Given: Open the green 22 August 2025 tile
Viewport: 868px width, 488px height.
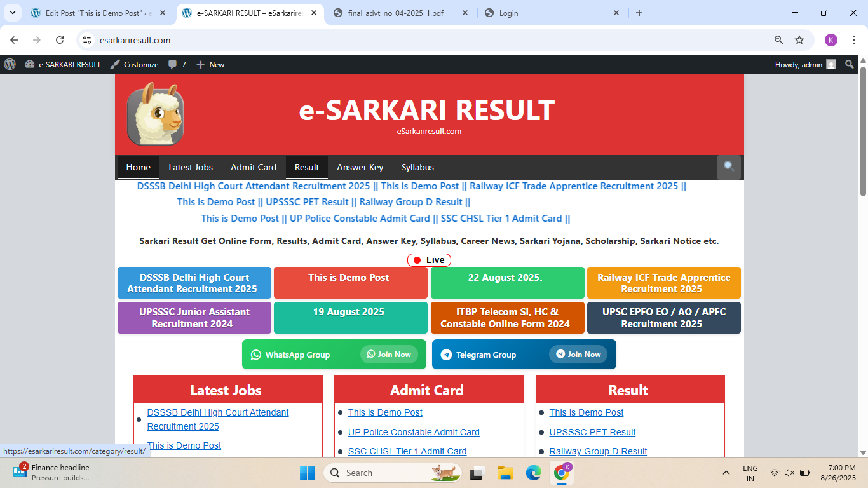Looking at the screenshot, I should [x=508, y=283].
